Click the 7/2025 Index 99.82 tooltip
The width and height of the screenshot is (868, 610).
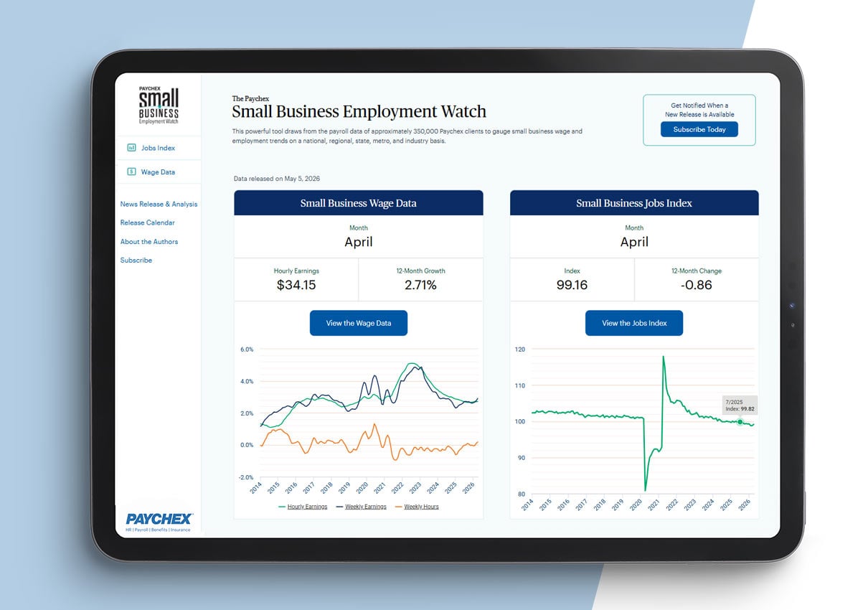(740, 405)
